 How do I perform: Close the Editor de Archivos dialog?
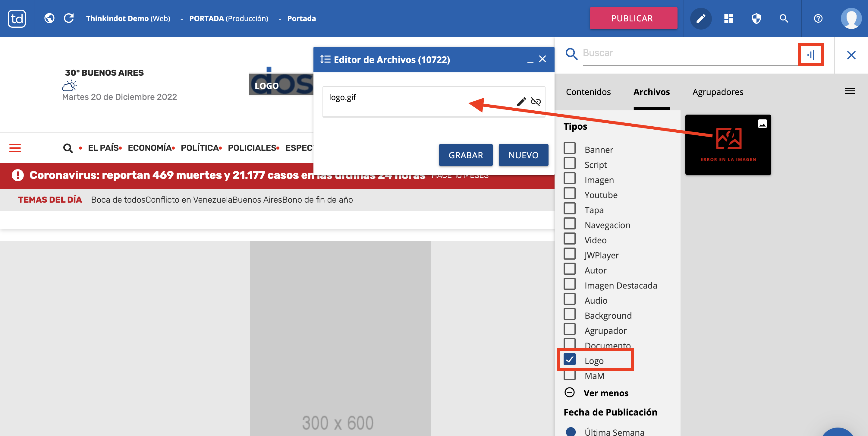tap(542, 59)
